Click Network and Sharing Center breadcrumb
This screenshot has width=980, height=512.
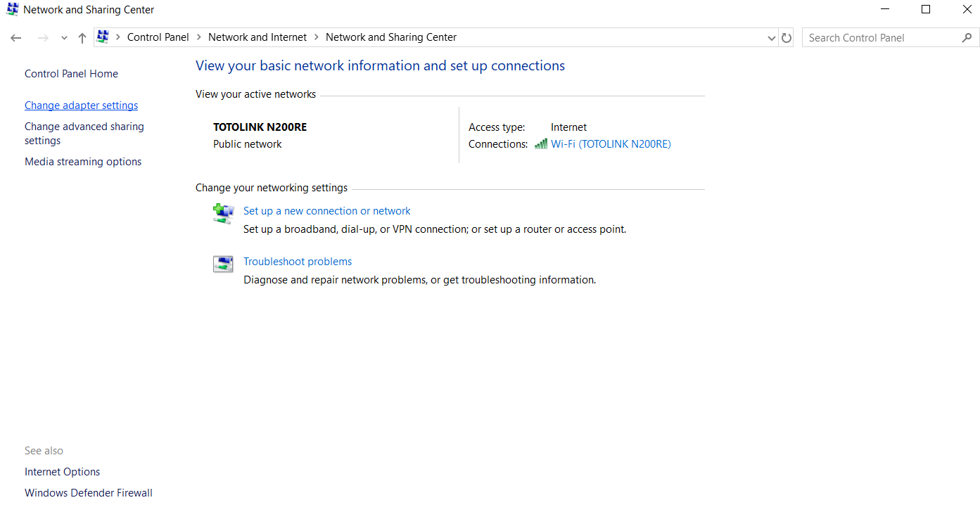pyautogui.click(x=391, y=37)
